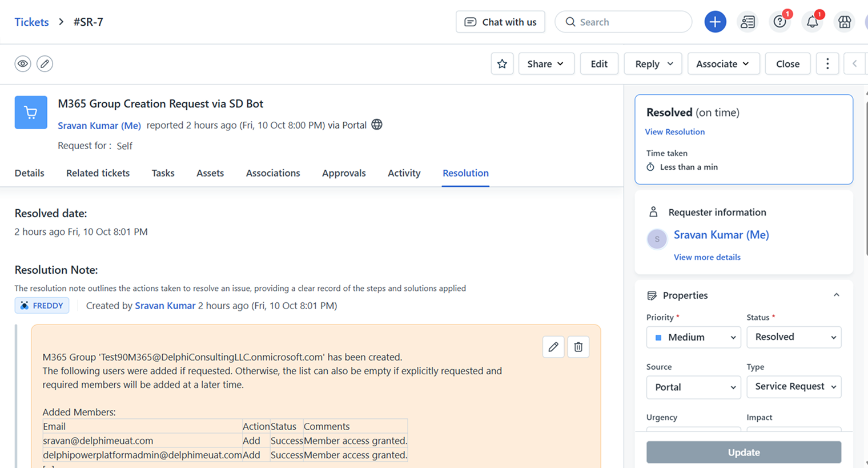
Task: Click into the Search field
Action: (623, 22)
